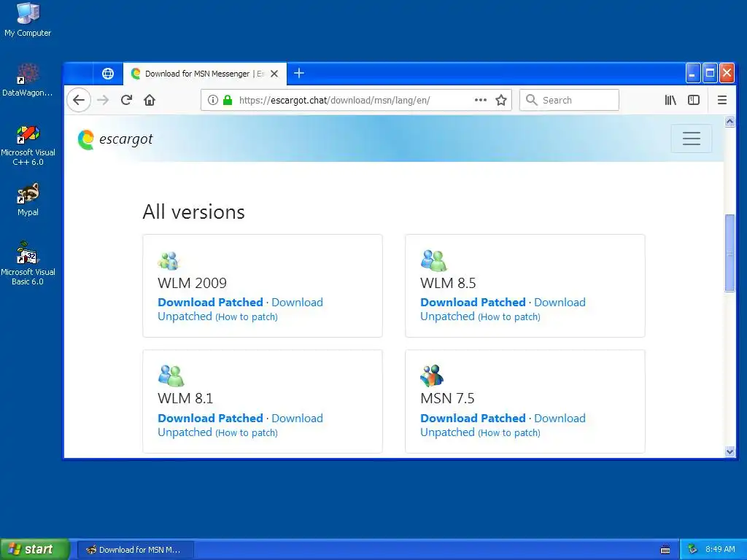Download Patched MSN 7.5
This screenshot has height=560, width=747.
(473, 418)
